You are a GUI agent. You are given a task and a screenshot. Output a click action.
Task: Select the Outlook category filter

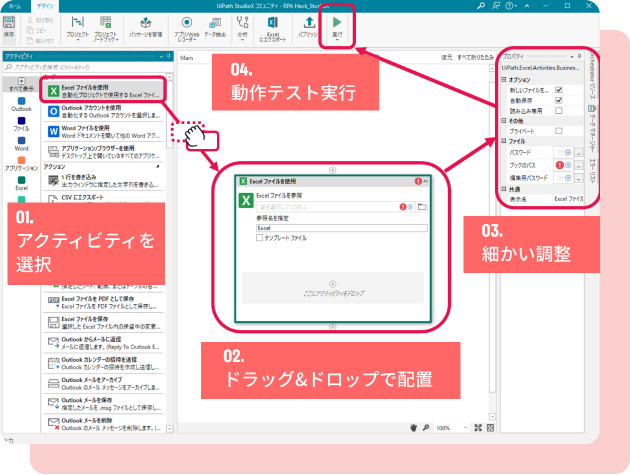pos(21,104)
